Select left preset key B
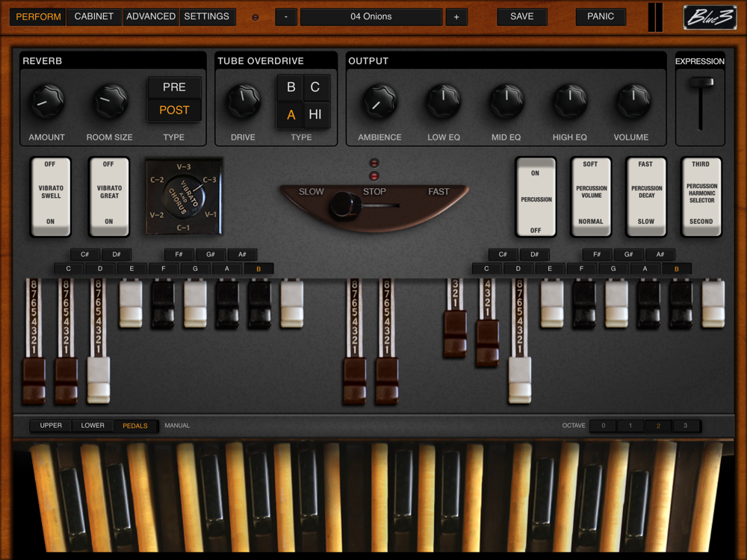This screenshot has width=747, height=560. tap(258, 269)
